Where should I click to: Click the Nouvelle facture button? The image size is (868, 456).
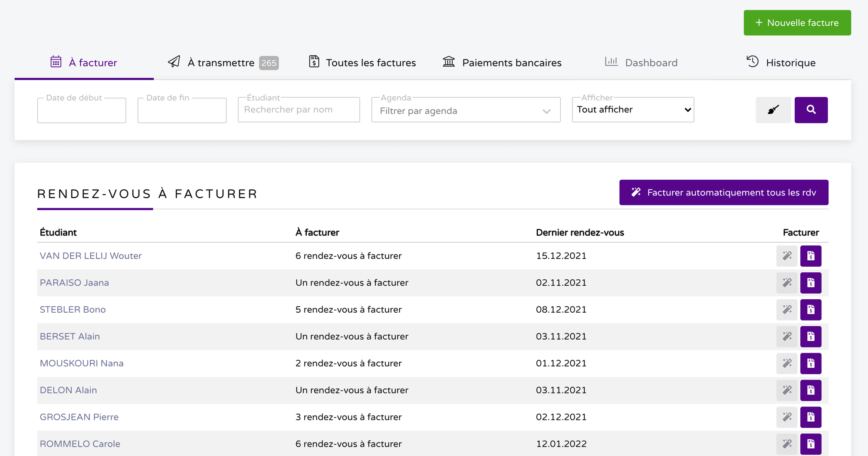(797, 23)
